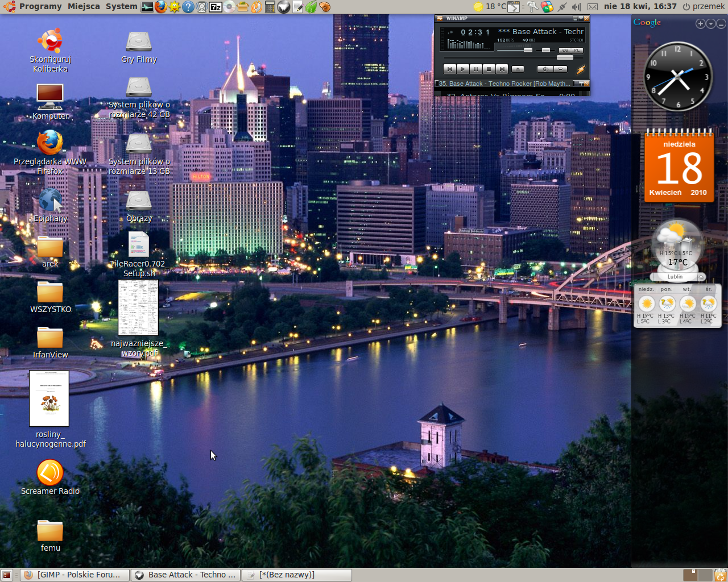Skip to the next Winamp track
Image resolution: width=728 pixels, height=582 pixels.
click(x=501, y=69)
